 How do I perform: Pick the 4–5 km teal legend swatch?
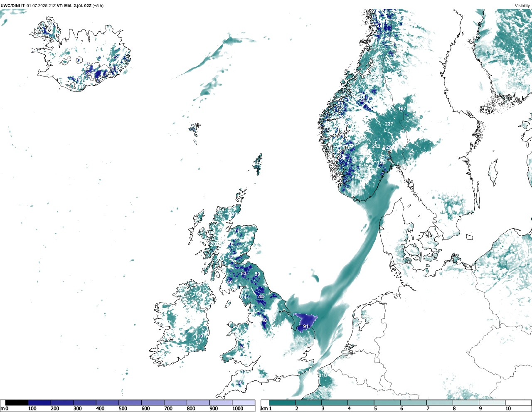[361, 403]
